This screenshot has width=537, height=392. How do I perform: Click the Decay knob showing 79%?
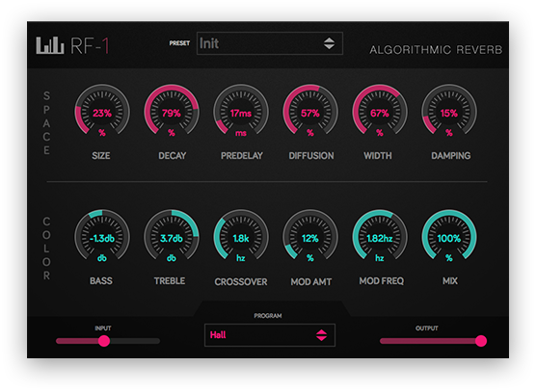[172, 111]
